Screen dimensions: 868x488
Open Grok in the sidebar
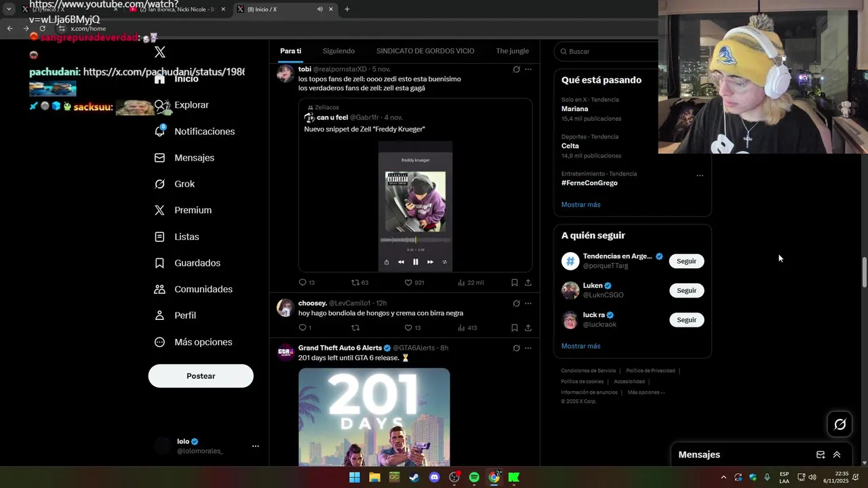point(174,184)
